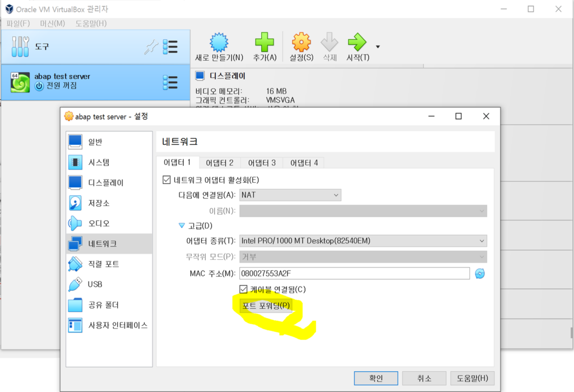Click the 새로 만들기(N) new VM icon
Image resolution: width=574 pixels, height=392 pixels.
pyautogui.click(x=219, y=41)
